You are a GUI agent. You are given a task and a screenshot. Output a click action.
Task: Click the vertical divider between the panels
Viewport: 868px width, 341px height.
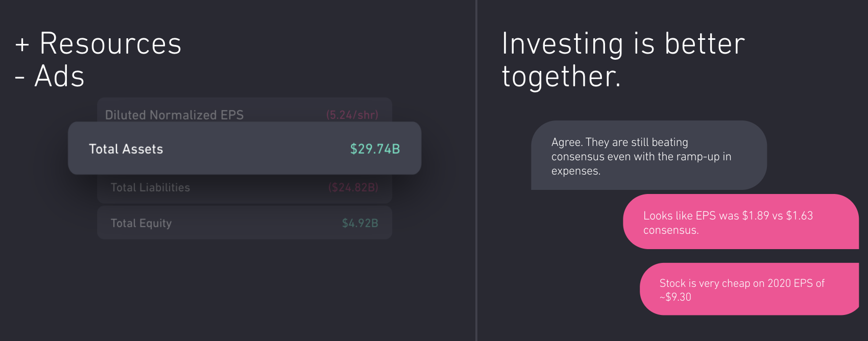coord(476,170)
